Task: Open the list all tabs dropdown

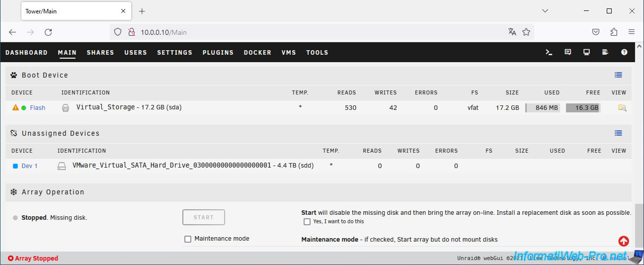Action: 545,11
